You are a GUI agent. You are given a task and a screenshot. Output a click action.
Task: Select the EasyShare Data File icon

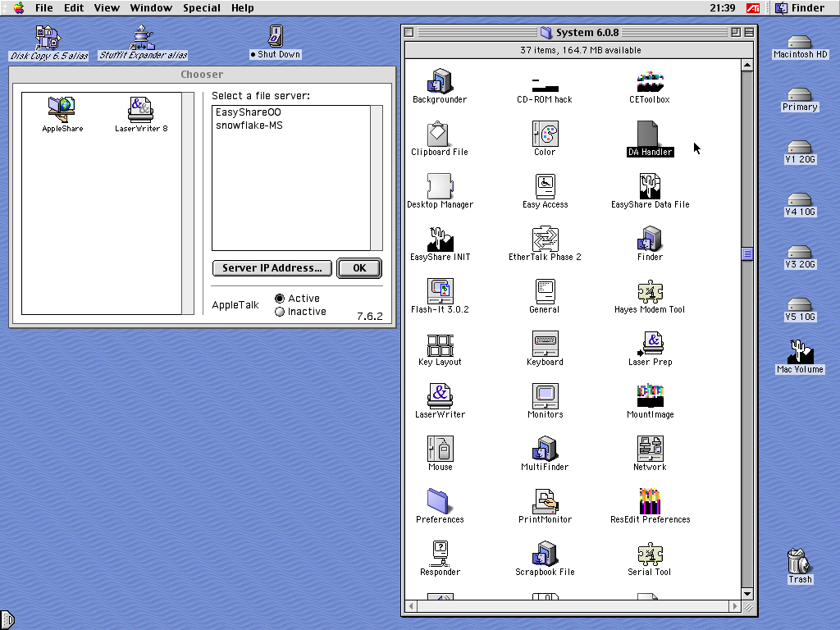[650, 186]
